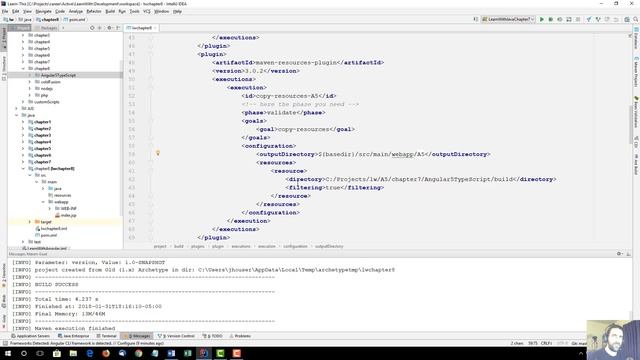Expand the target folder in project tree
640x360 pixels.
point(29,222)
